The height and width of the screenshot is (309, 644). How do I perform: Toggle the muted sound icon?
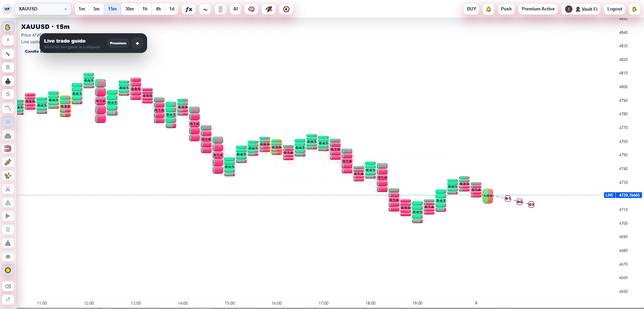coord(286,9)
